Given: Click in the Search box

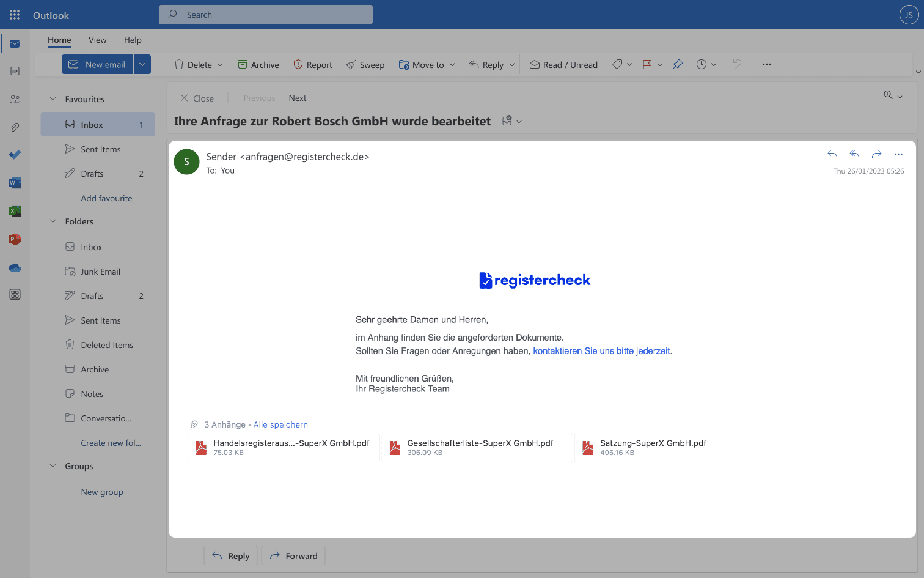Looking at the screenshot, I should [266, 15].
